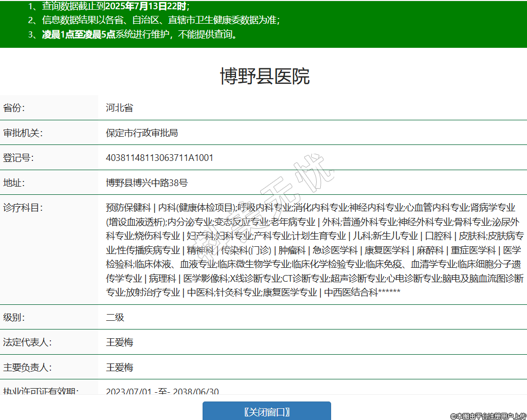Select the 地址 field label
The height and width of the screenshot is (420, 527).
pos(14,183)
